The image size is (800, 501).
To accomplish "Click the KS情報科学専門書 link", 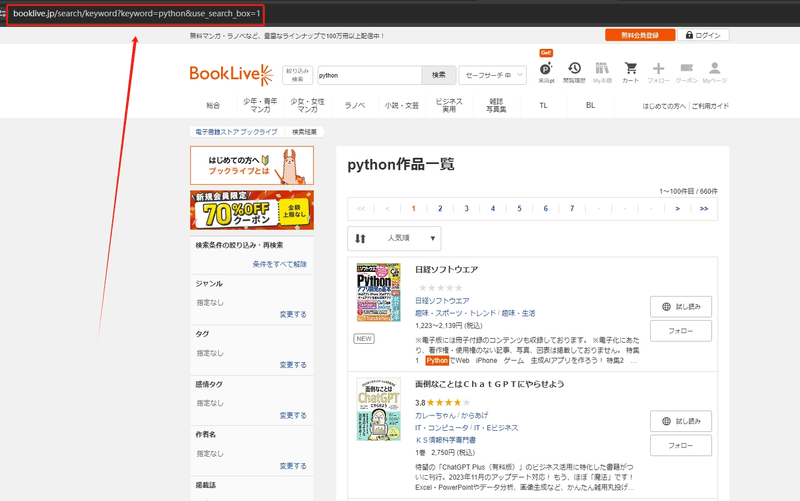I will pyautogui.click(x=445, y=440).
